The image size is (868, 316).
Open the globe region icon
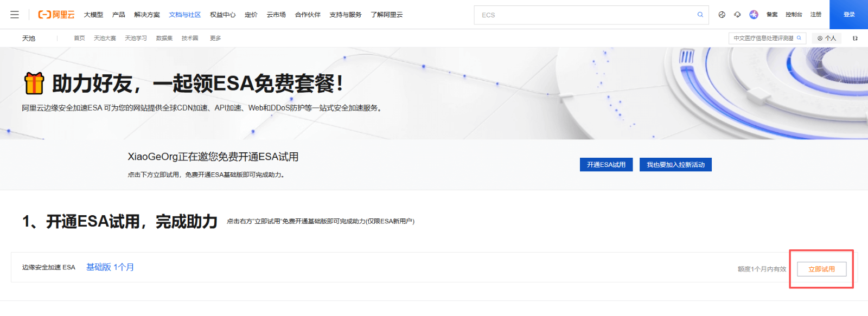tap(722, 15)
